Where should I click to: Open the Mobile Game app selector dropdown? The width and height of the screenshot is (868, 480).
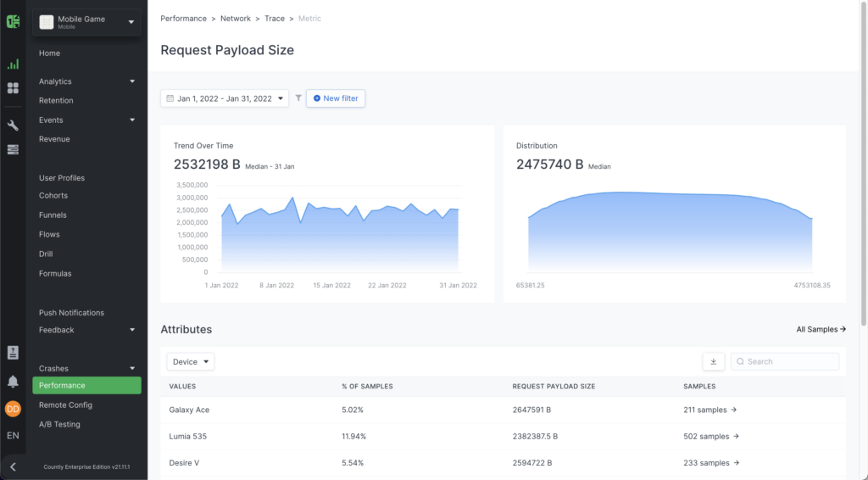(x=86, y=22)
